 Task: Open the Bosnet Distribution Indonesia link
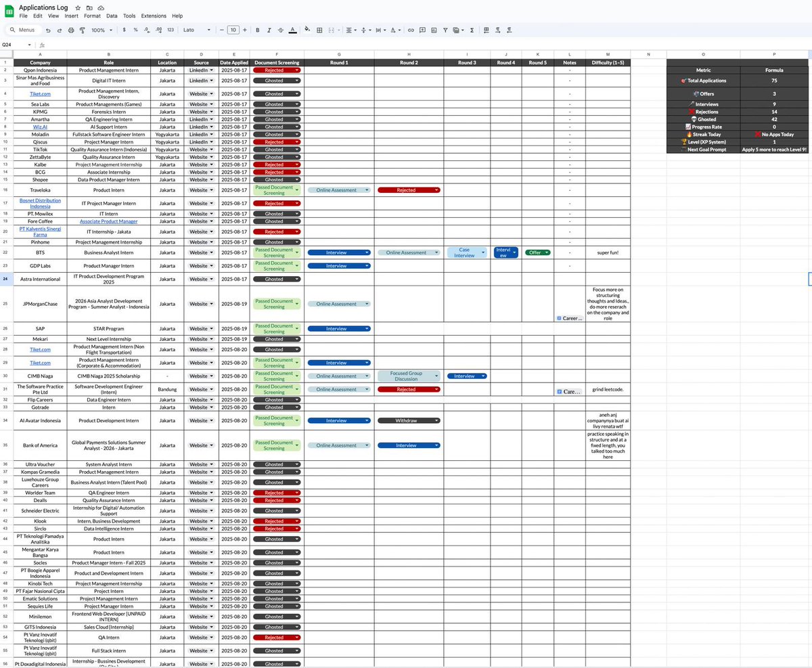[x=40, y=203]
